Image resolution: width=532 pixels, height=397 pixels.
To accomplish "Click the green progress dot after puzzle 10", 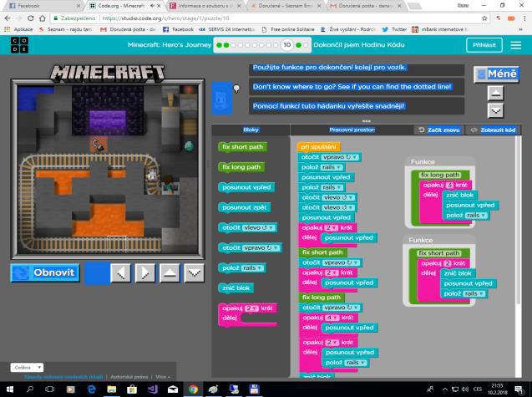I will pos(298,45).
